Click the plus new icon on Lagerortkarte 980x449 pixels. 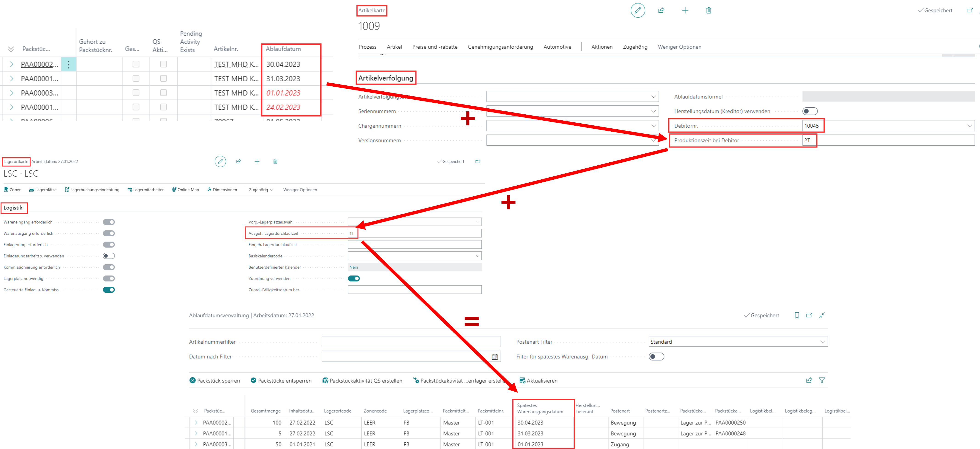[257, 161]
